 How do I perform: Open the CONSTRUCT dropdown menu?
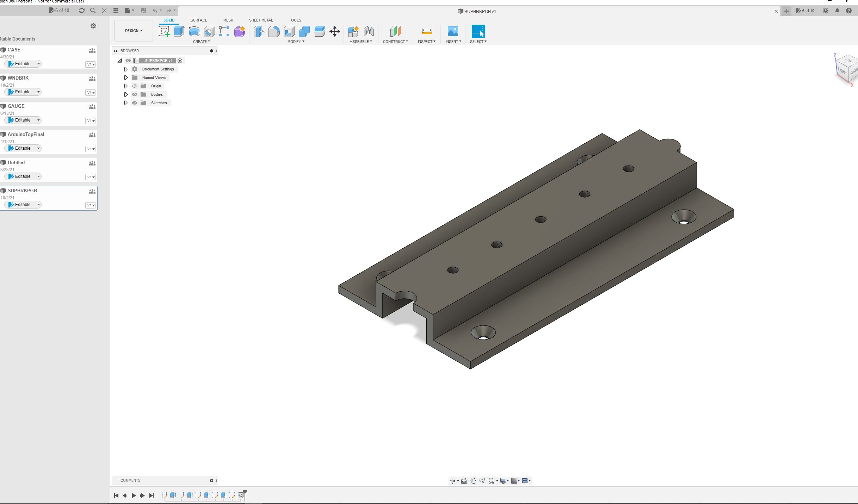coord(395,42)
